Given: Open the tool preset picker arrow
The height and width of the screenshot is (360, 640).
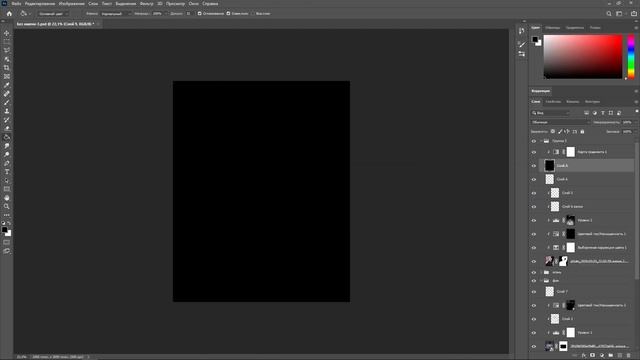Looking at the screenshot, I should [x=30, y=13].
